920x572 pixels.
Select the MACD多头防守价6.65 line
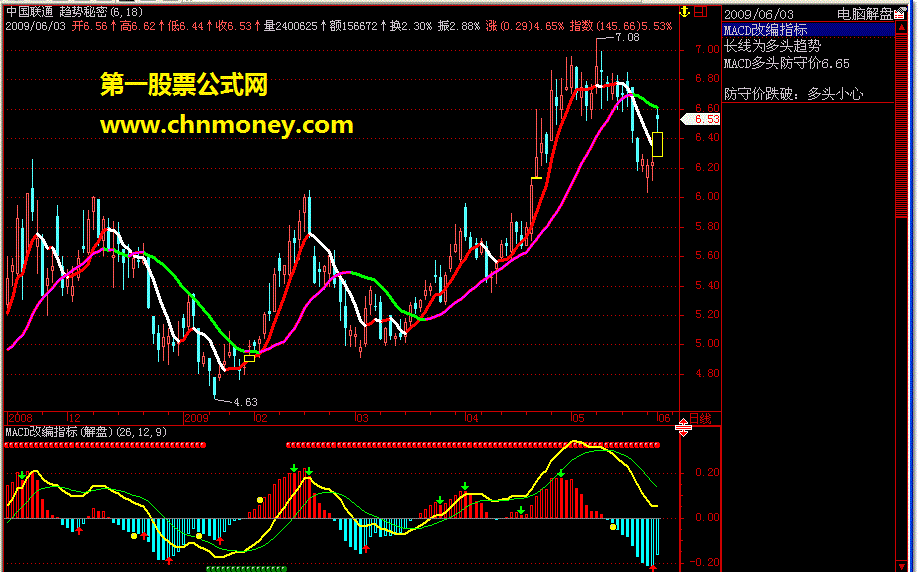point(786,63)
